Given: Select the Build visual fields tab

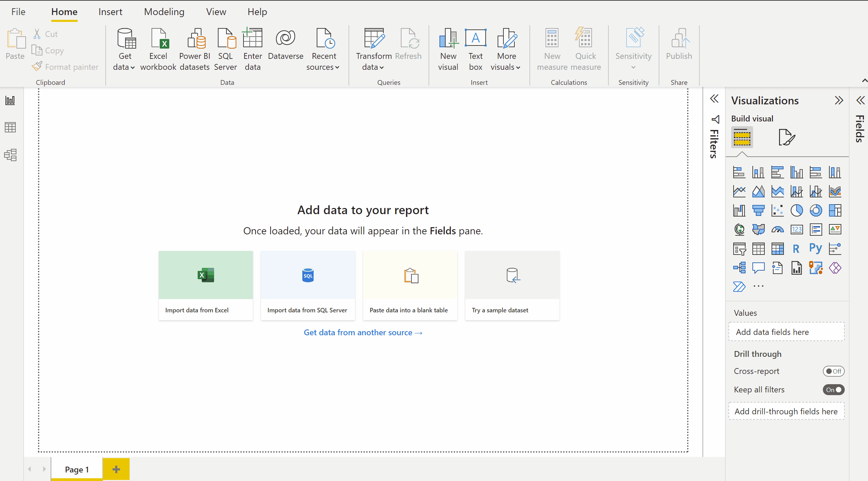Looking at the screenshot, I should (x=742, y=137).
